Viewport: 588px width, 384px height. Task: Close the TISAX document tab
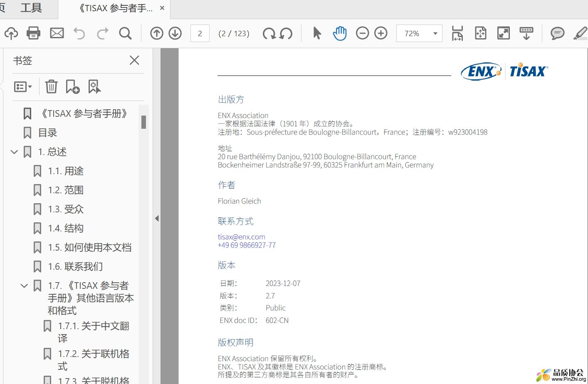[162, 8]
